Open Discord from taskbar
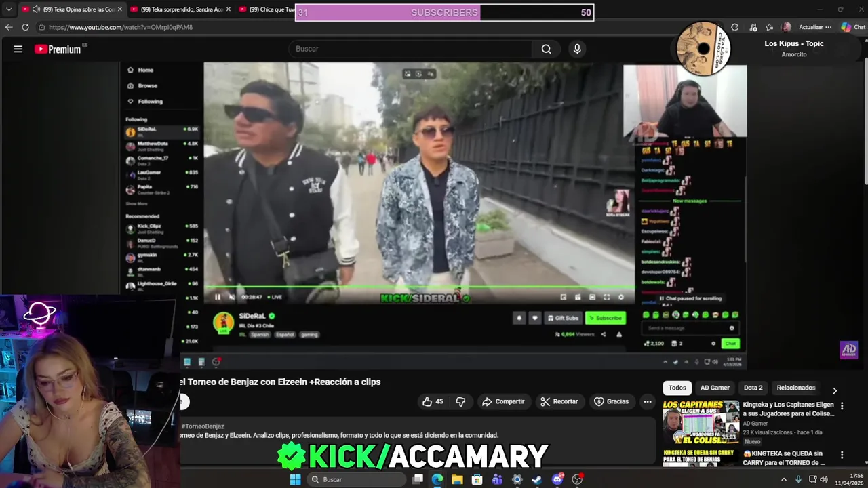This screenshot has width=868, height=488. 557,479
